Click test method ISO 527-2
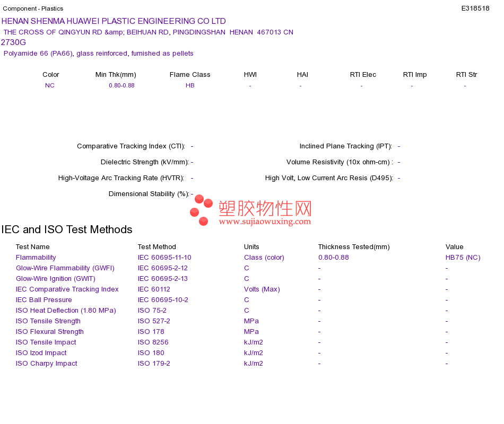Viewport: 504px width, 424px height. 154,321
